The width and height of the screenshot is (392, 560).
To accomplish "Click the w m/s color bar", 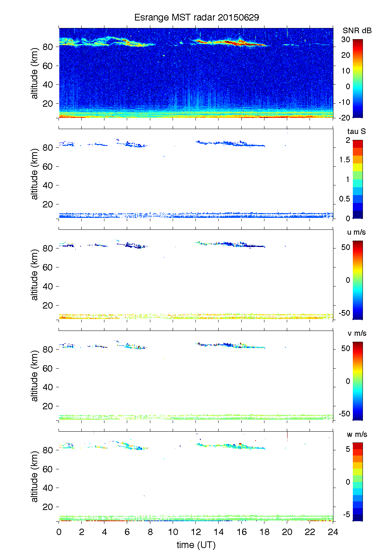I will tap(357, 482).
